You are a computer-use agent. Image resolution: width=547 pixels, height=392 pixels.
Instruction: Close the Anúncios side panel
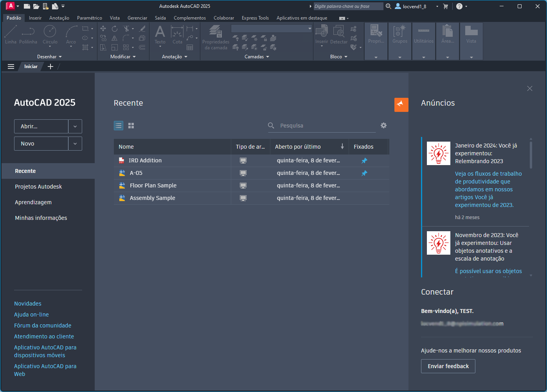tap(530, 88)
